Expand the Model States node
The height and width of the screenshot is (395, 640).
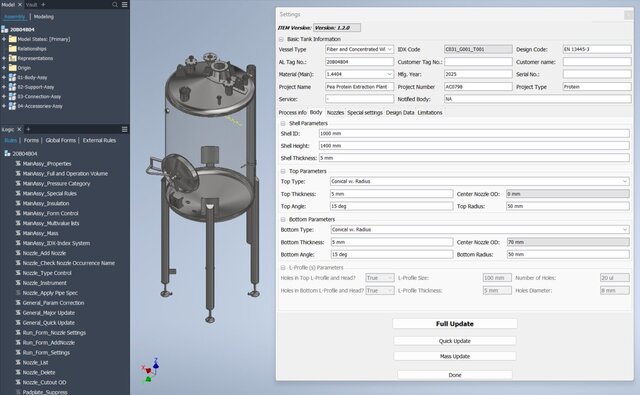point(4,39)
